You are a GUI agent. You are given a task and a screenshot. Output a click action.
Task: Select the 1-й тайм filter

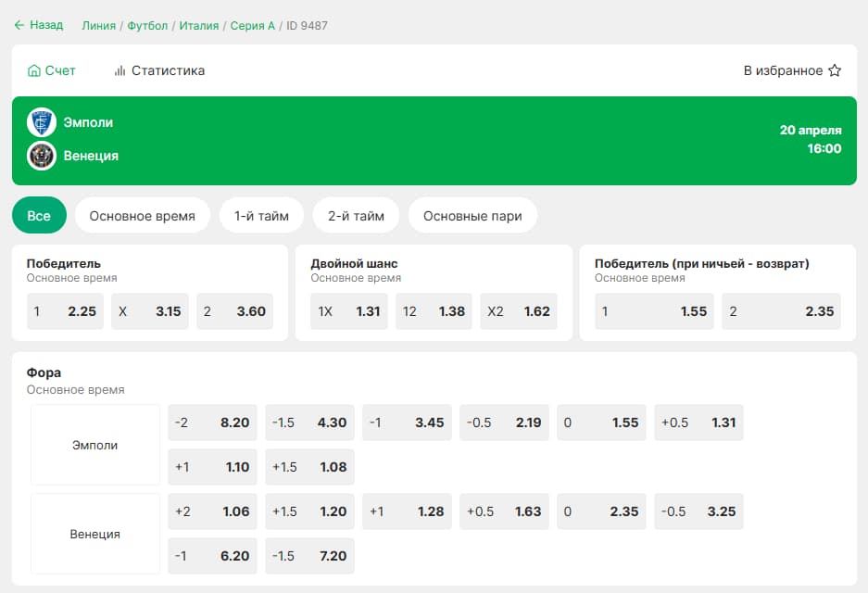click(261, 215)
